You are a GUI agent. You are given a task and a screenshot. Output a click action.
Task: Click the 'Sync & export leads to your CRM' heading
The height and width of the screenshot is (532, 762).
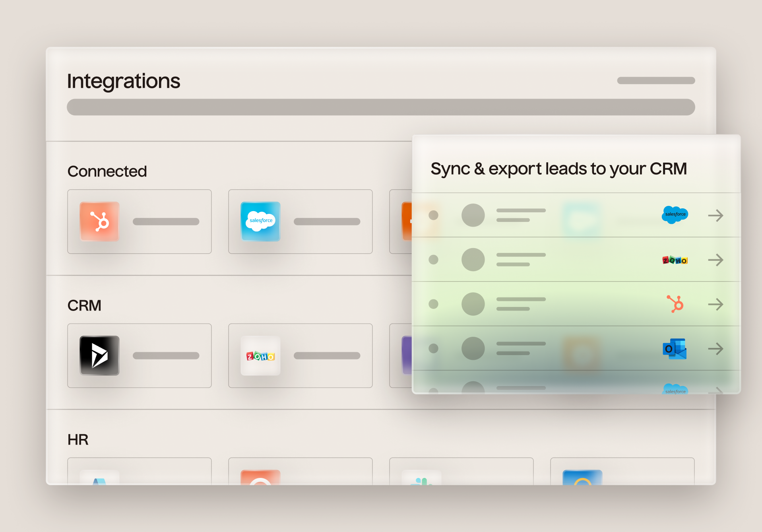(x=559, y=169)
